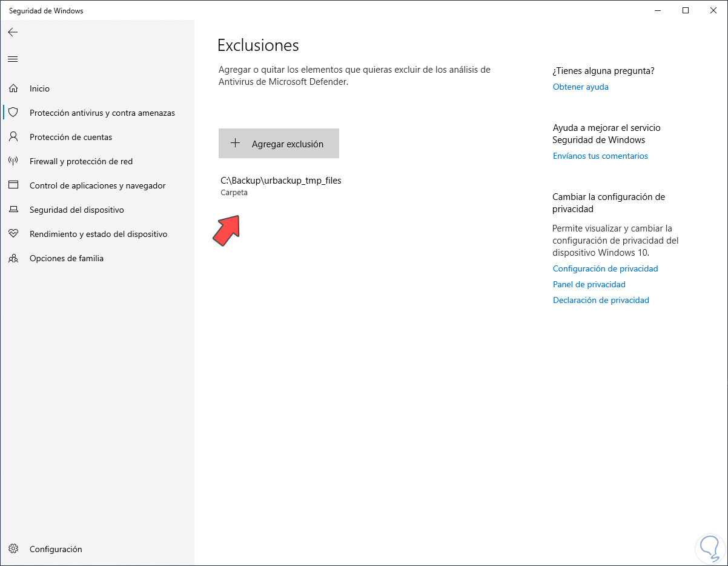Click the shield antivirus protection icon
The width and height of the screenshot is (728, 566).
(13, 113)
